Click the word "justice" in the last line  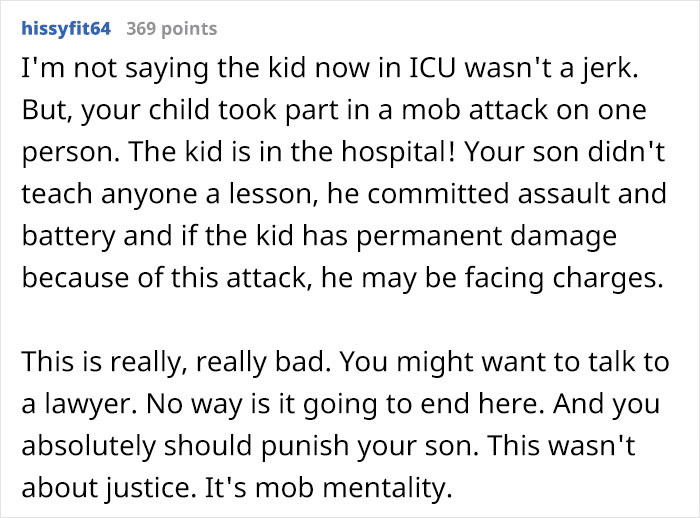coord(148,489)
